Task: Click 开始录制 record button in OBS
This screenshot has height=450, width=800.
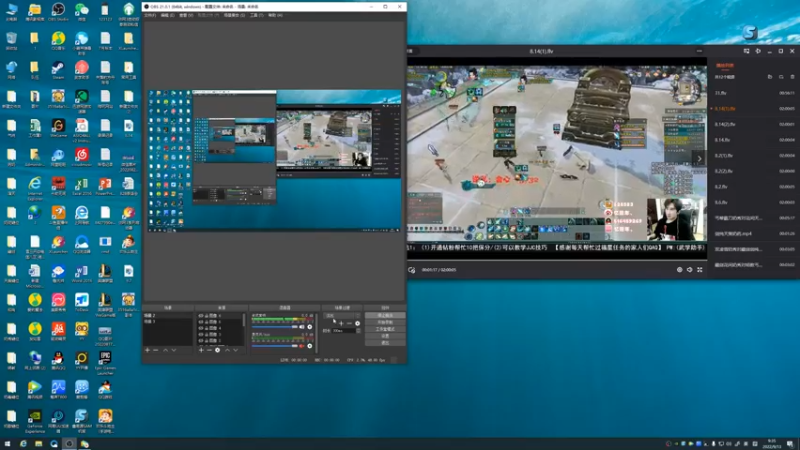Action: tap(385, 322)
